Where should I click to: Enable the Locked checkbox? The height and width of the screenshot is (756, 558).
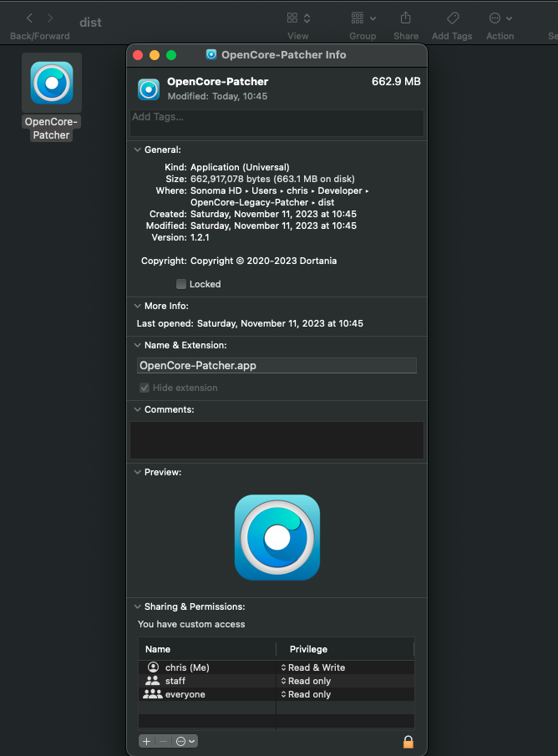pos(181,284)
